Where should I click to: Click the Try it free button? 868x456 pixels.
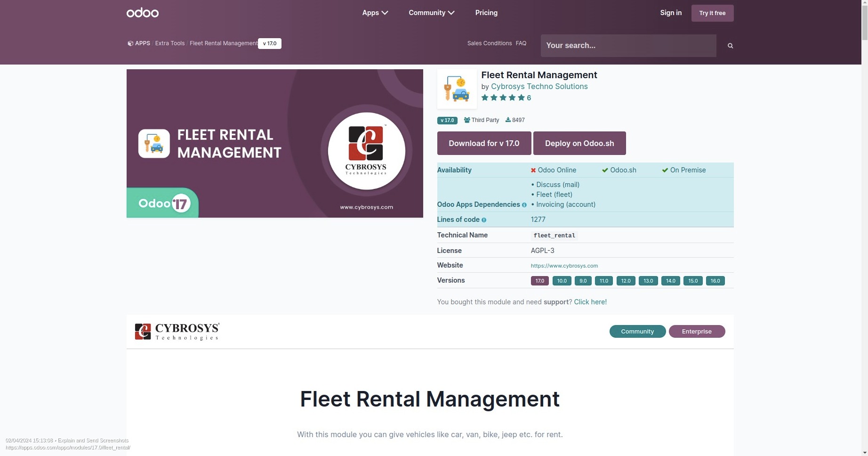712,13
